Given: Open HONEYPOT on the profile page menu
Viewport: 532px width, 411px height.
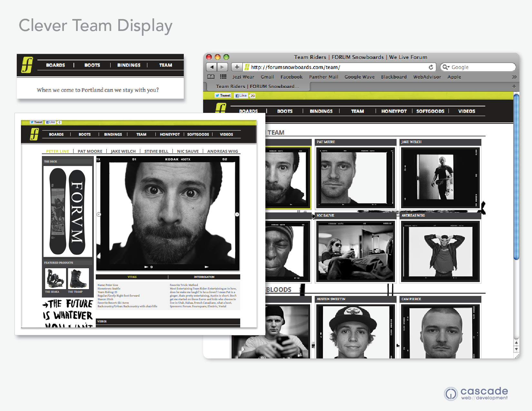Looking at the screenshot, I should click(170, 134).
